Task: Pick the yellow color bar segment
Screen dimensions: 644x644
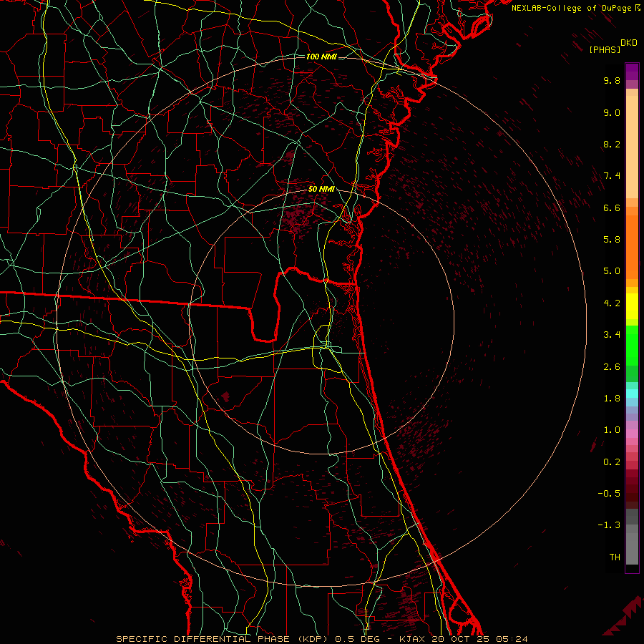Action: [x=632, y=306]
